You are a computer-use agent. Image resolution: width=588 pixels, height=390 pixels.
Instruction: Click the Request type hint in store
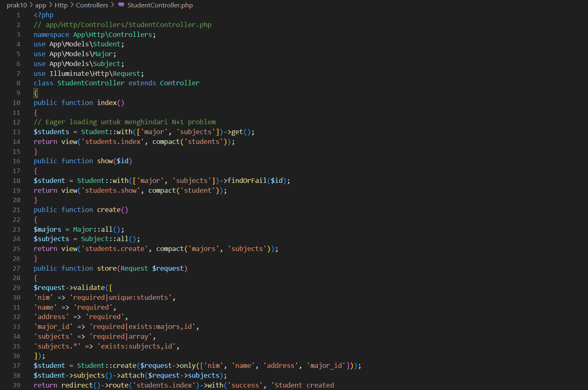coord(134,269)
